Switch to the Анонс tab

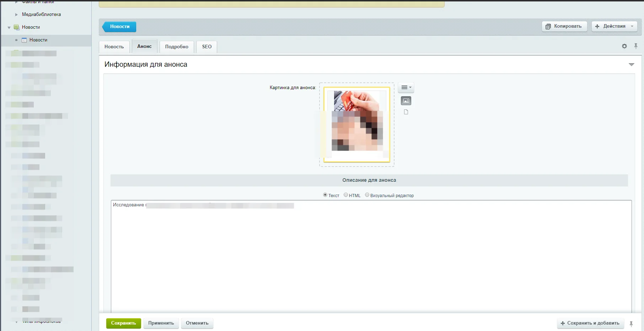144,46
